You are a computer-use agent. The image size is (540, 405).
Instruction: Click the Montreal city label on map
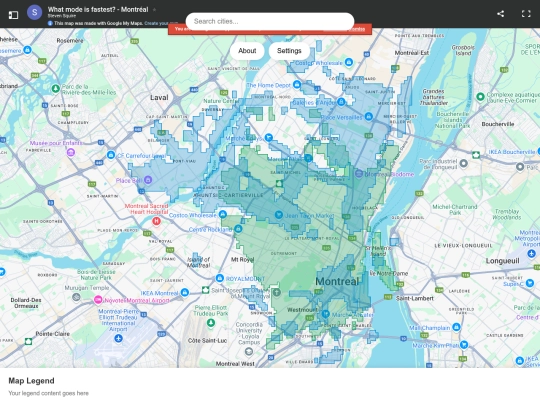coord(337,281)
